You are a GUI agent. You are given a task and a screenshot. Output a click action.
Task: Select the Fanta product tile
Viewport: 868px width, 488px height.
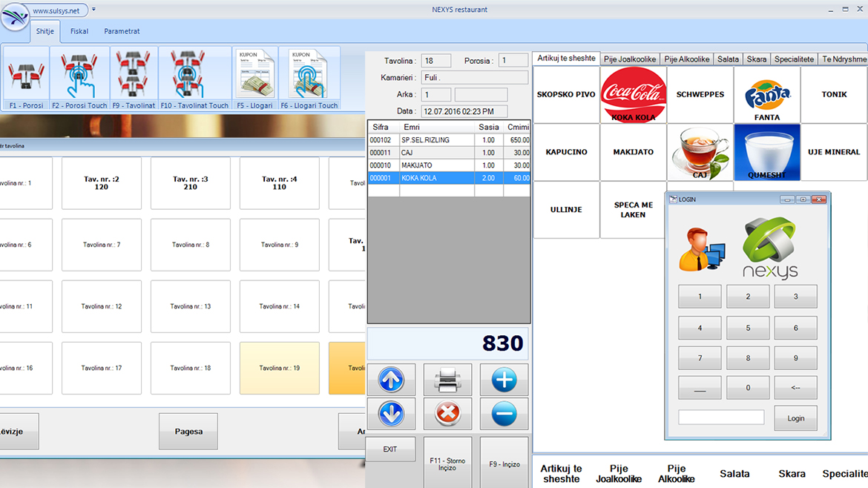click(x=766, y=95)
